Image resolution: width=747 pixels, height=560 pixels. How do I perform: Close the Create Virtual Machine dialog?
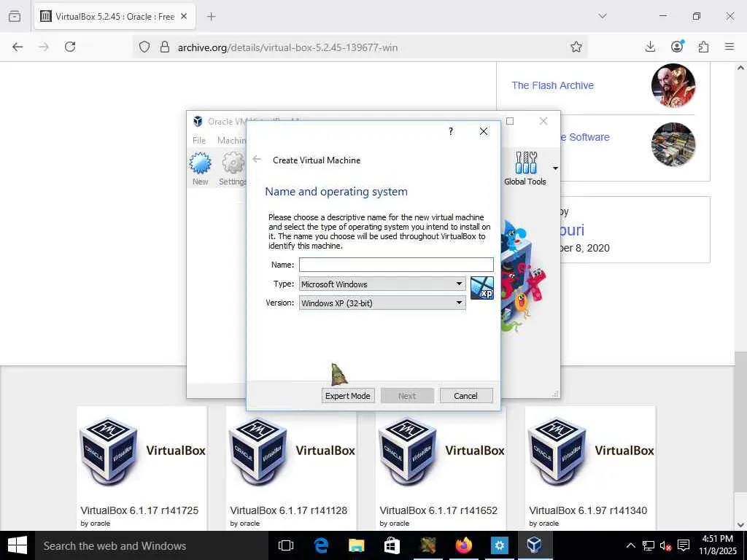pos(483,131)
